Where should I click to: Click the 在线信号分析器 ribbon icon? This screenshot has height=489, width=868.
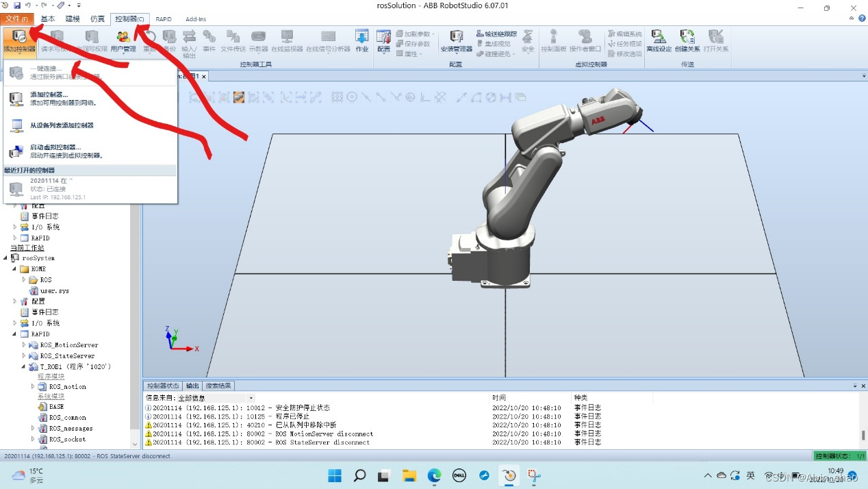pyautogui.click(x=328, y=41)
